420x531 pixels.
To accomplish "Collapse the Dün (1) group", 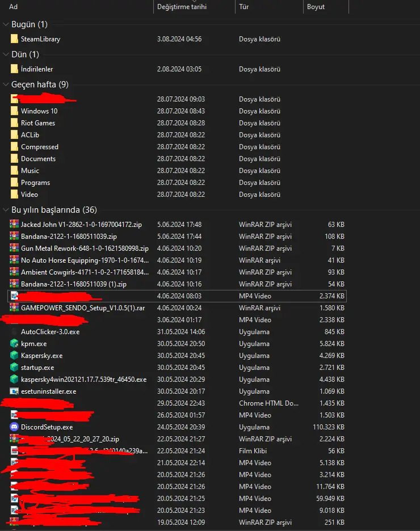I will 6,54.
